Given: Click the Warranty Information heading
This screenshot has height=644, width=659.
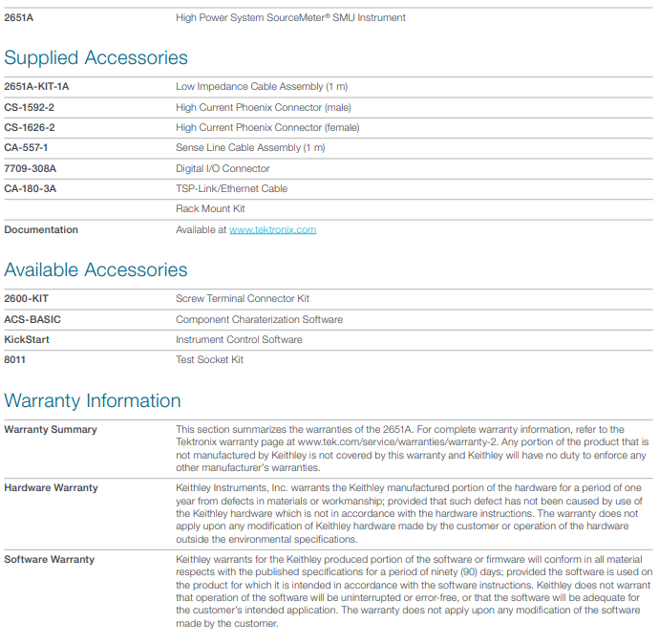Looking at the screenshot, I should [x=93, y=401].
